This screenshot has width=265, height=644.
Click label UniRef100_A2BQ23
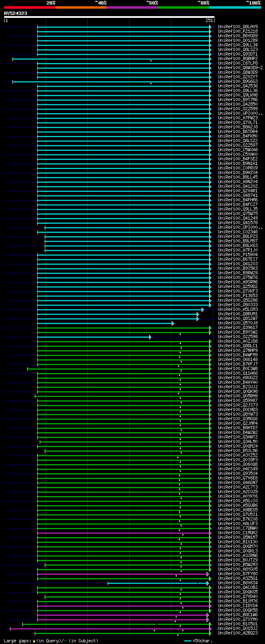pyautogui.click(x=238, y=633)
